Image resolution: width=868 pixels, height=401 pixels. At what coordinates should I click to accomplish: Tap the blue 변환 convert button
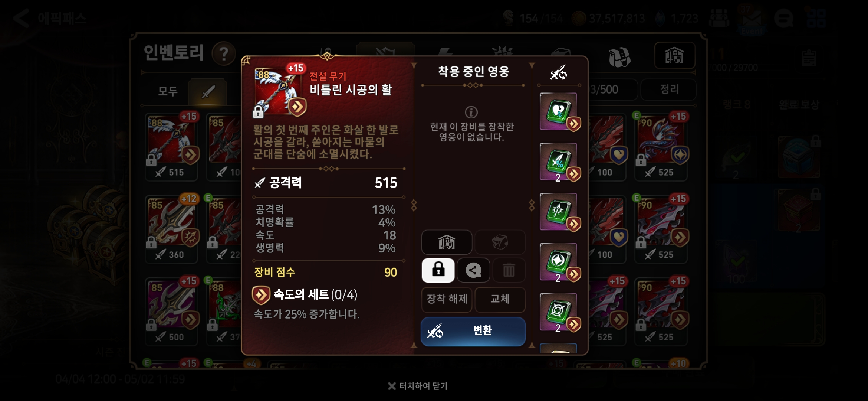pyautogui.click(x=473, y=331)
